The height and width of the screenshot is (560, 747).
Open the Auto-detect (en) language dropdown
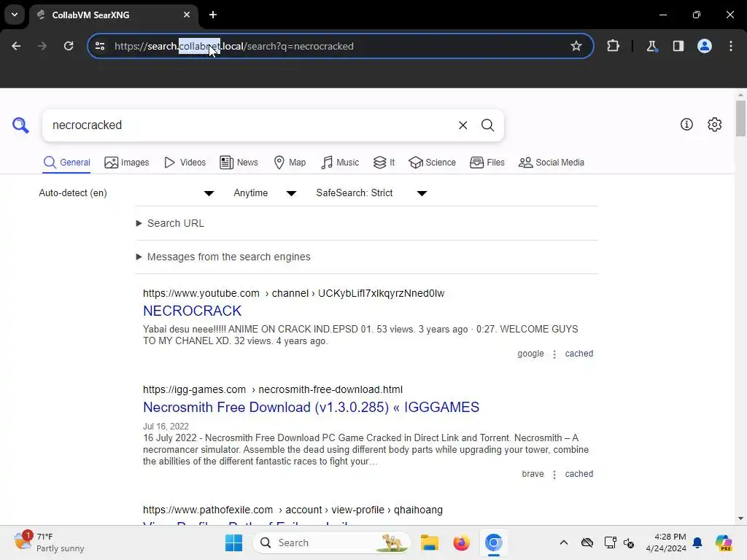(127, 192)
